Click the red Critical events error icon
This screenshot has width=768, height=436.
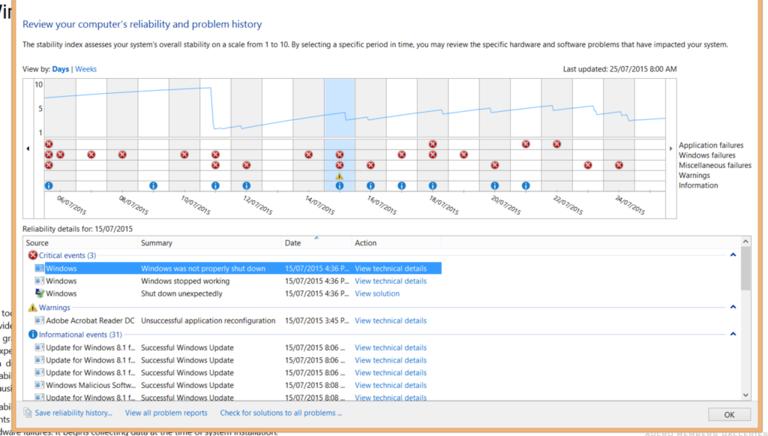[33, 255]
